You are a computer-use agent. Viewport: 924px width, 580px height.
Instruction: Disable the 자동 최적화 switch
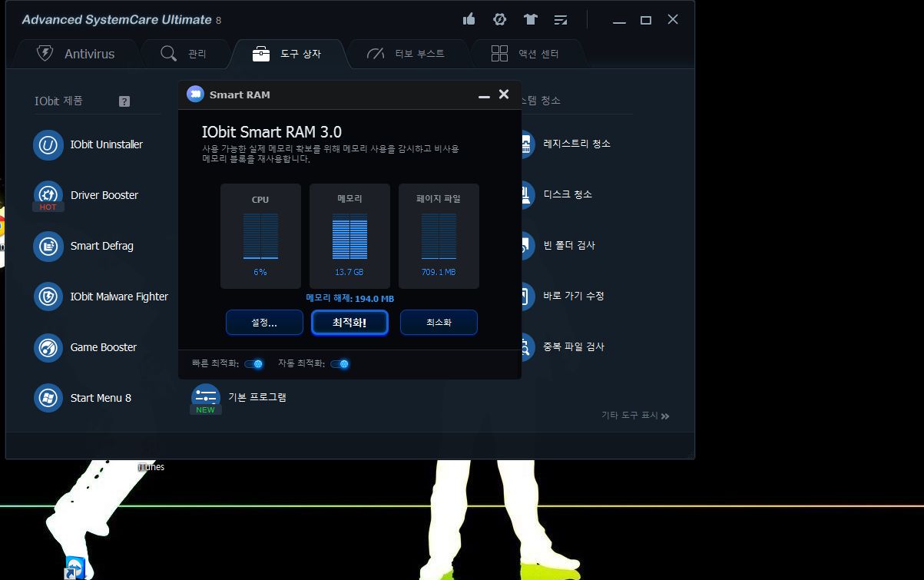339,364
